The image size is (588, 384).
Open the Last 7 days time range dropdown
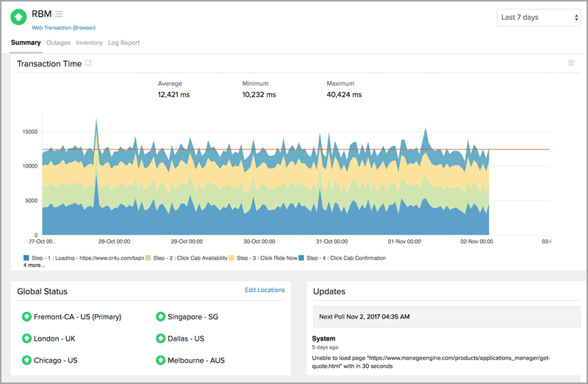coord(540,17)
